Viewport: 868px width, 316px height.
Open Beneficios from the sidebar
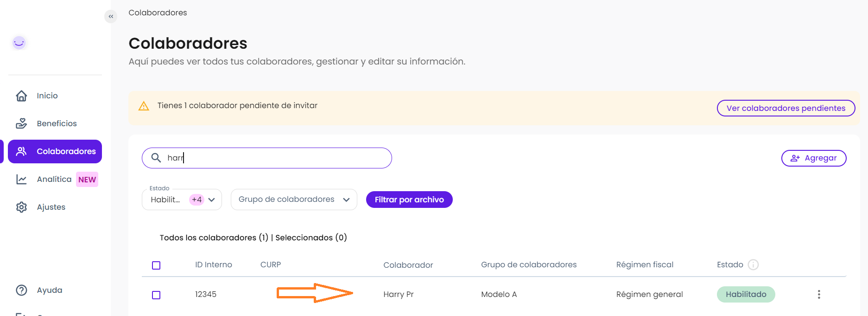pyautogui.click(x=57, y=123)
